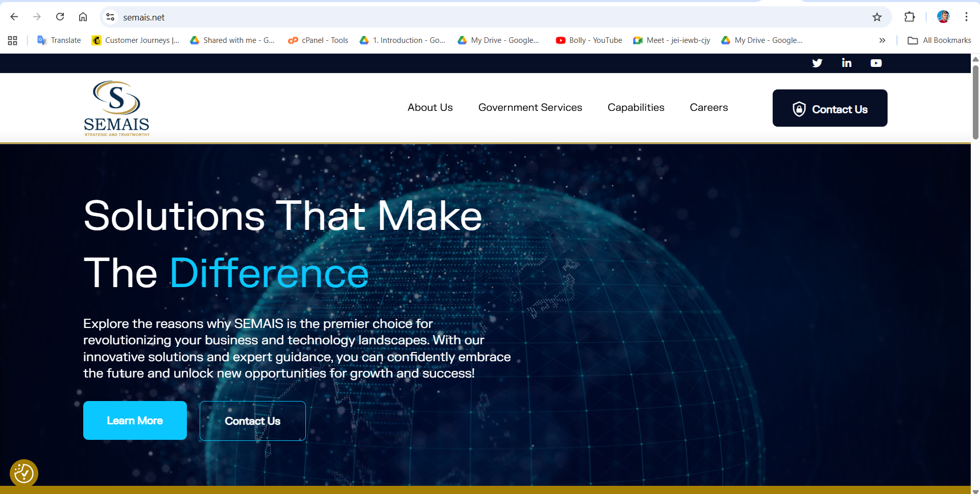Click the browser profile avatar
This screenshot has height=494, width=980.
943,17
